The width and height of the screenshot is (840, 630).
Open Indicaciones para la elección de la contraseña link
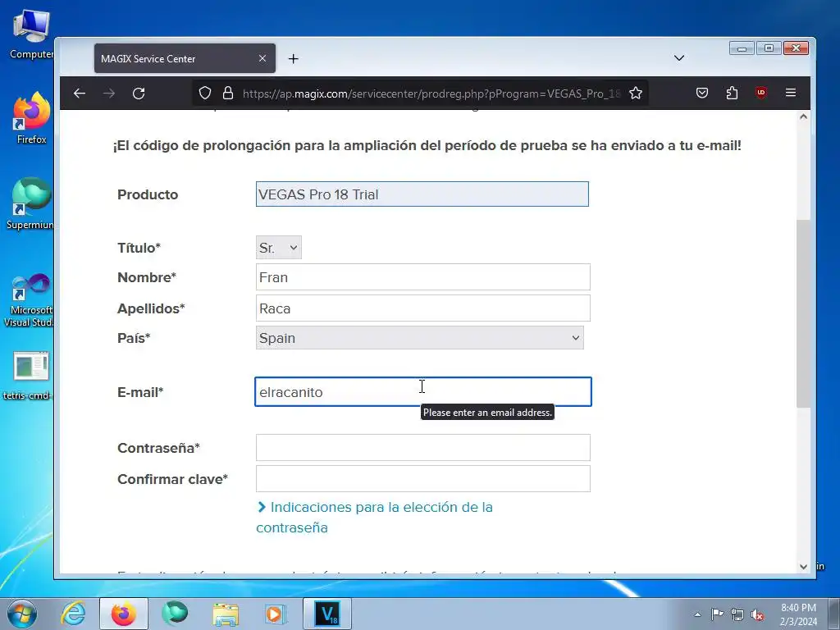374,517
